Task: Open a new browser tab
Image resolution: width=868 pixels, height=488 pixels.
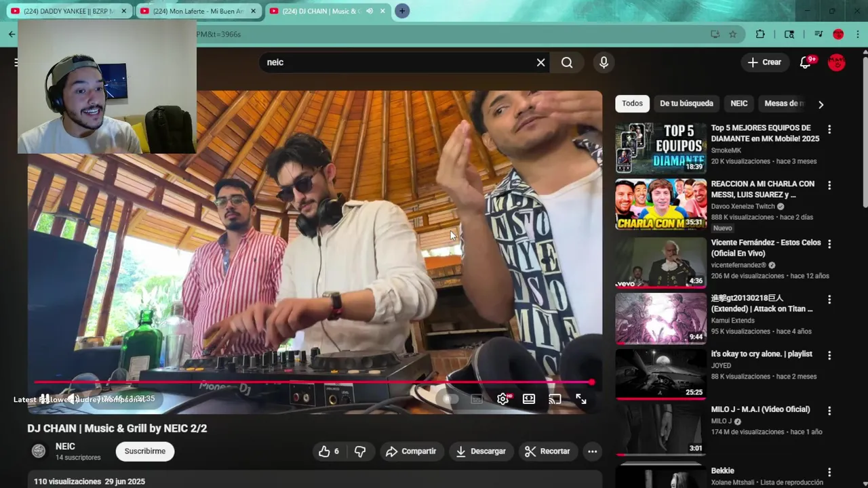Action: pos(401,11)
